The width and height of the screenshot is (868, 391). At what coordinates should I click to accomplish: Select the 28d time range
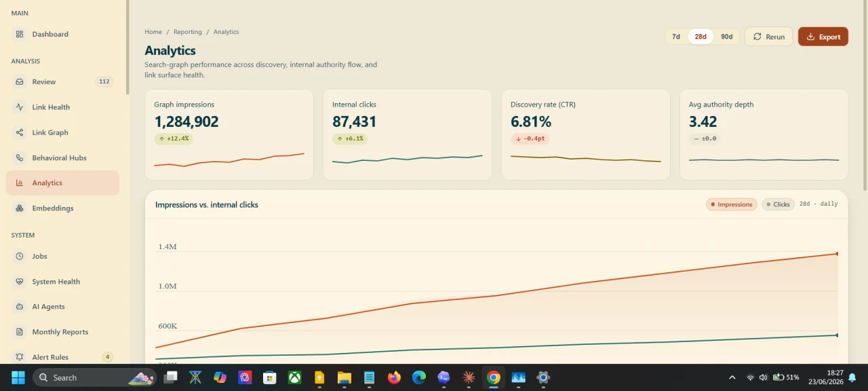(x=701, y=37)
